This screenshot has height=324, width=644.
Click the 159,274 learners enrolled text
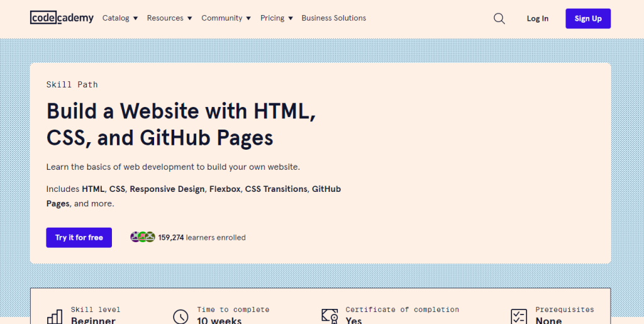pos(202,237)
